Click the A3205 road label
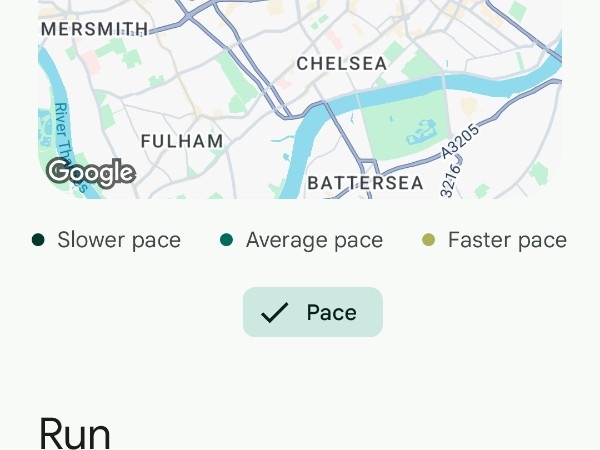Viewport: 600px width, 450px height. (461, 141)
